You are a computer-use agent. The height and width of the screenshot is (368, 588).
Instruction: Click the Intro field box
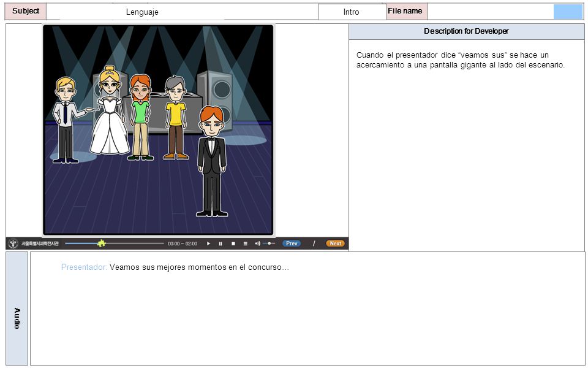(352, 12)
